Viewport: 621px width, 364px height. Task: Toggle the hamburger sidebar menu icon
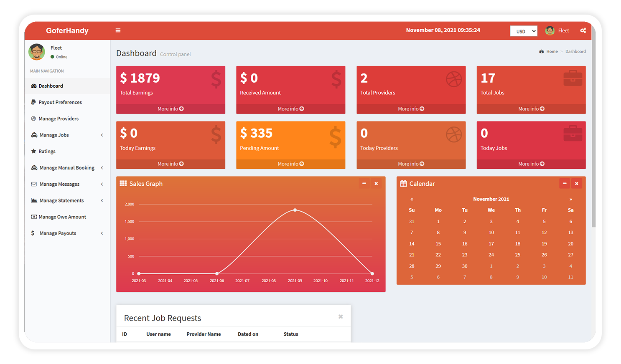(118, 30)
